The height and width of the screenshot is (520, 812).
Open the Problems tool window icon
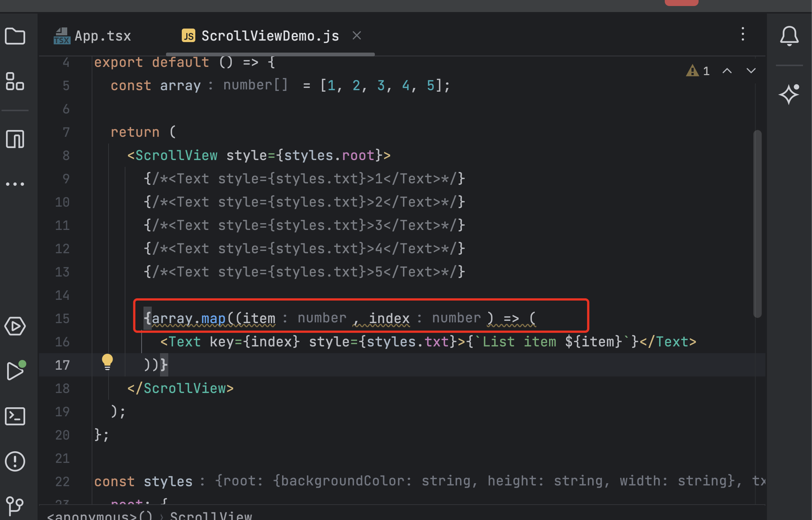(15, 461)
